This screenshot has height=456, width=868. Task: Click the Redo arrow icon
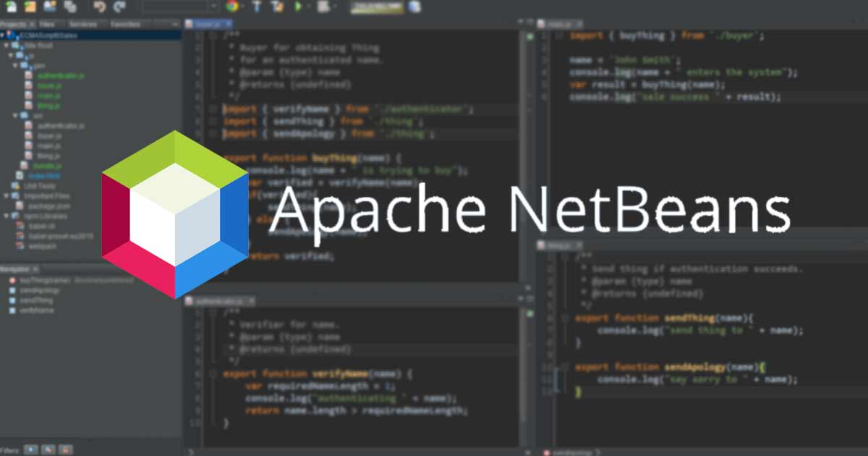click(x=119, y=7)
